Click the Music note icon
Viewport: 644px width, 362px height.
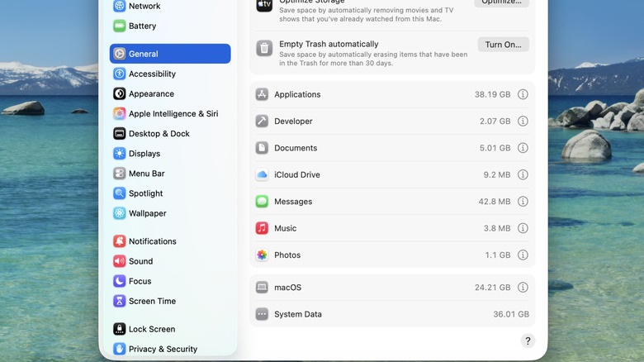coord(262,228)
